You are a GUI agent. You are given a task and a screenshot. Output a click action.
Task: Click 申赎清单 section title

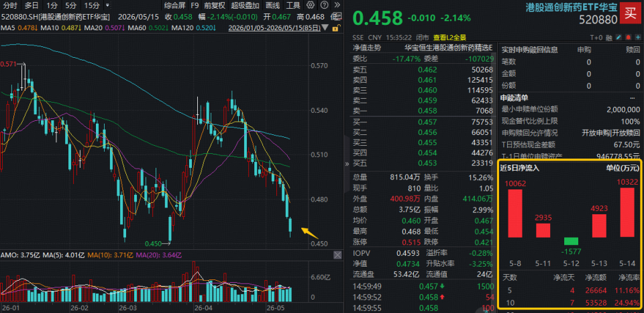click(x=514, y=98)
